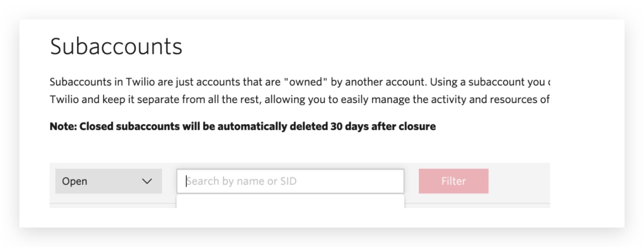Click the gap between search field and Filter

pyautogui.click(x=411, y=181)
